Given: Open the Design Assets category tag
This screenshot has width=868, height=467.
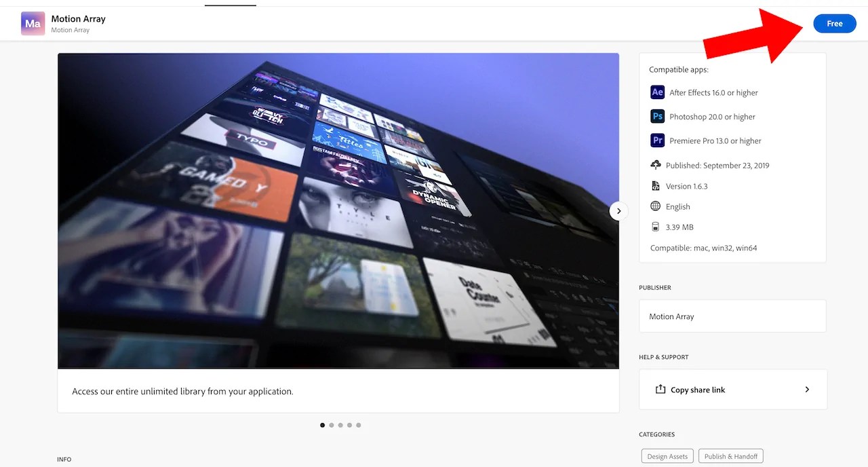Looking at the screenshot, I should click(667, 456).
